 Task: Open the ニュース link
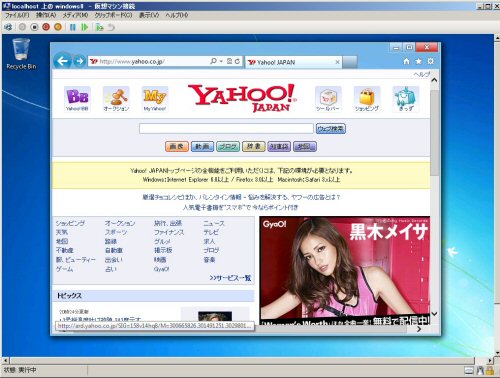pos(214,223)
